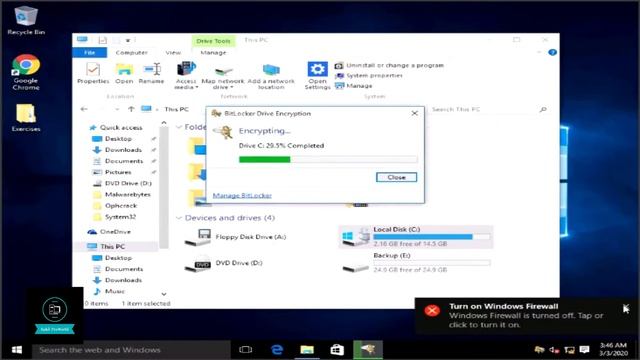Open the clock showing 3:46 AM

613,349
